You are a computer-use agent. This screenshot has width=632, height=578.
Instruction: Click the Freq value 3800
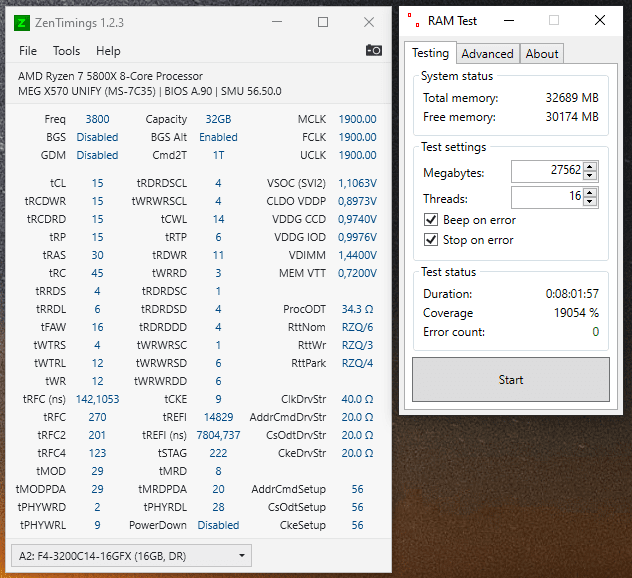click(97, 119)
